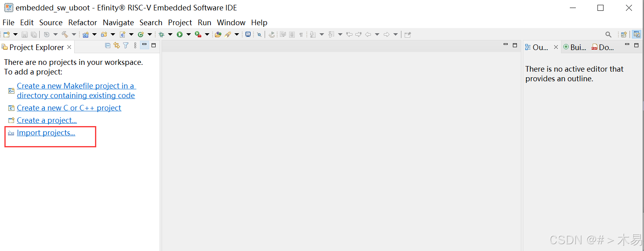Open the Refactor menu

pyautogui.click(x=83, y=22)
